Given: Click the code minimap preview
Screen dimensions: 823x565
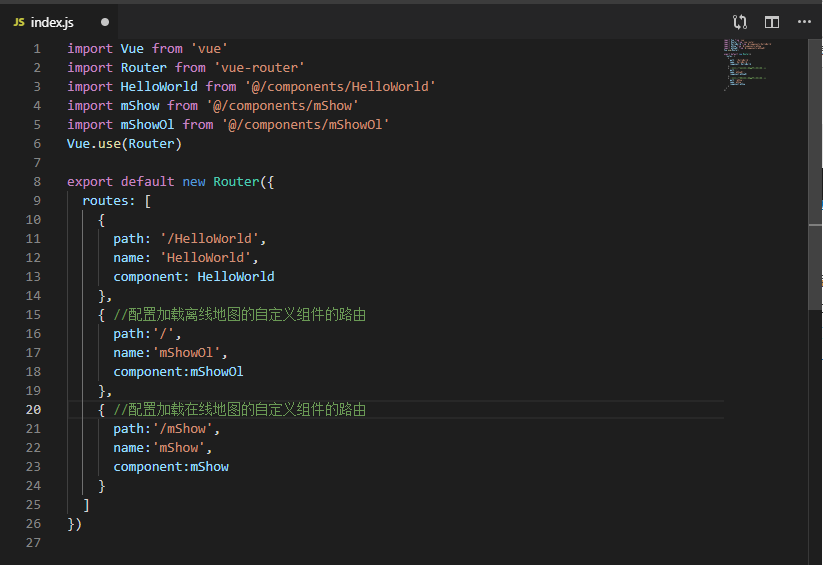Looking at the screenshot, I should pyautogui.click(x=747, y=65).
